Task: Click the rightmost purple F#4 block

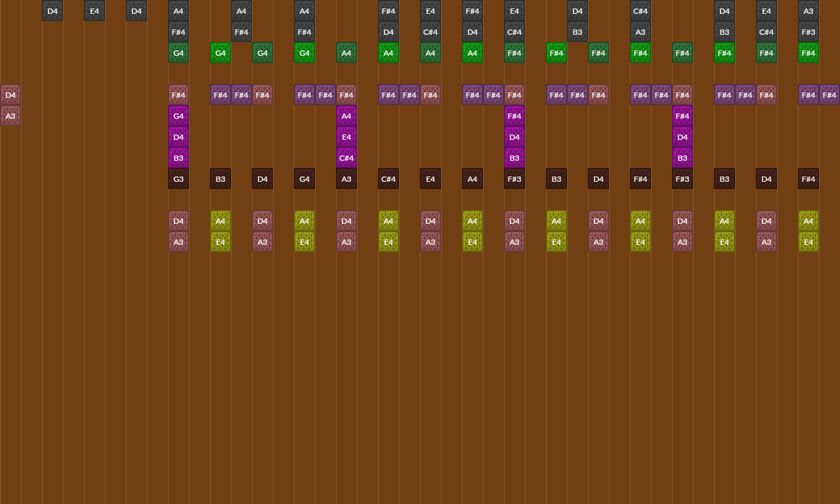Action: pos(829,95)
